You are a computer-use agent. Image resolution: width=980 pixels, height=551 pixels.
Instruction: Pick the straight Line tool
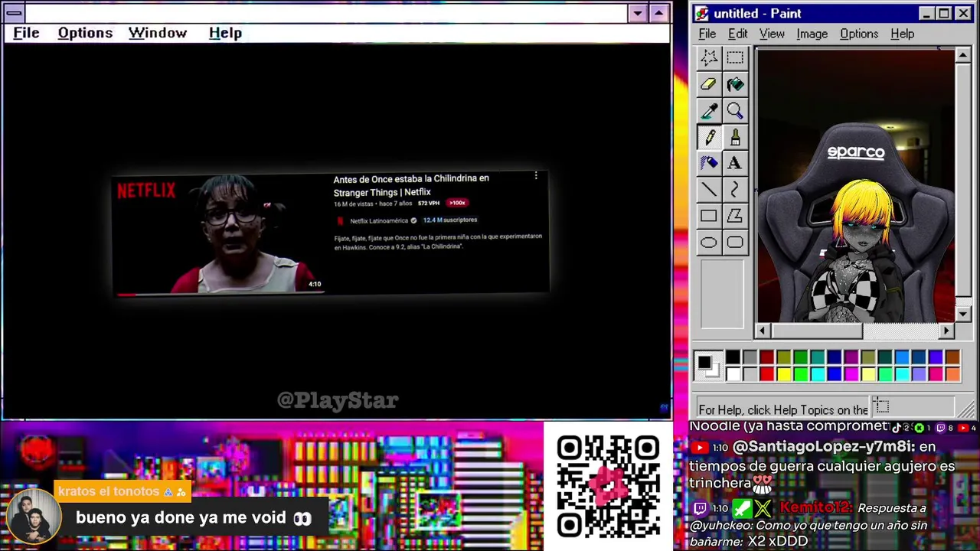(x=709, y=190)
